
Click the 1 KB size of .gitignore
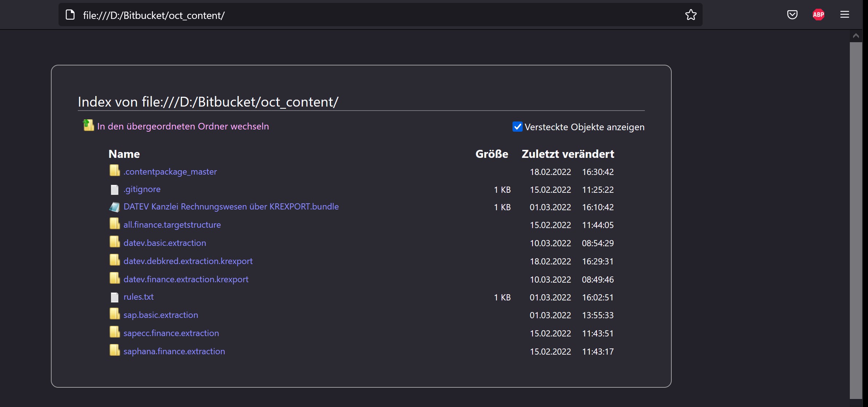tap(502, 189)
